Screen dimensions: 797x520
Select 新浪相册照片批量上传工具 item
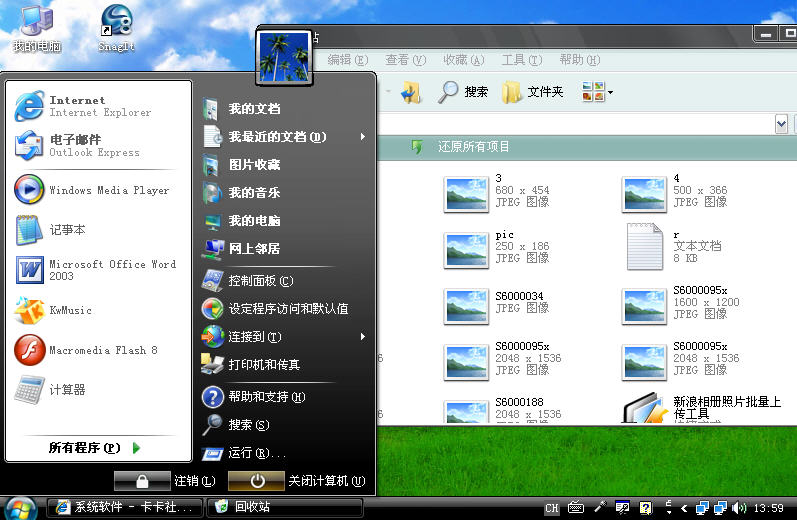tap(701, 408)
